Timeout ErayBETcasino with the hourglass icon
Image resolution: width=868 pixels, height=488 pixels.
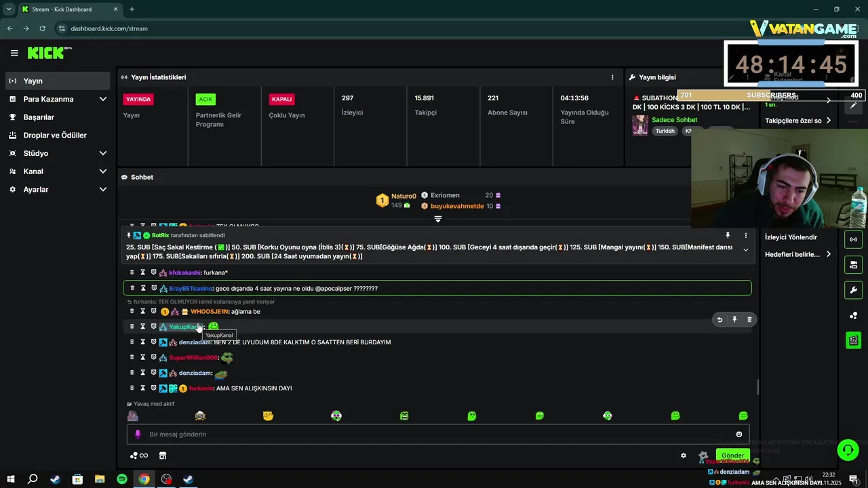point(142,288)
